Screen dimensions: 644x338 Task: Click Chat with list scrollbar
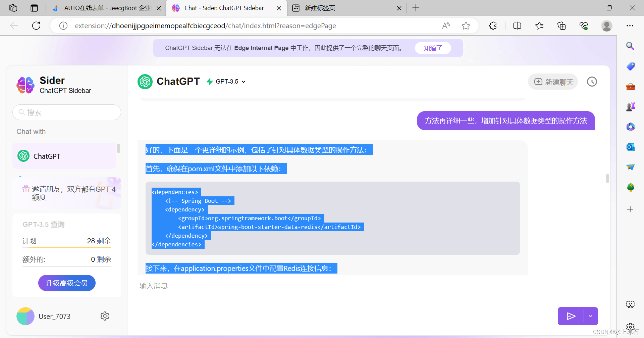(x=118, y=148)
